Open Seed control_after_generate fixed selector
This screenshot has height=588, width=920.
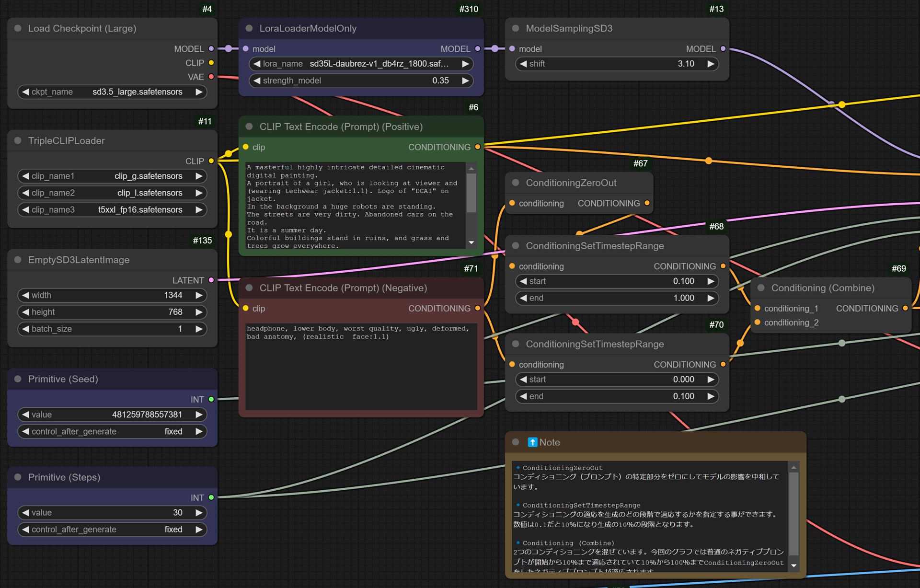pyautogui.click(x=112, y=431)
